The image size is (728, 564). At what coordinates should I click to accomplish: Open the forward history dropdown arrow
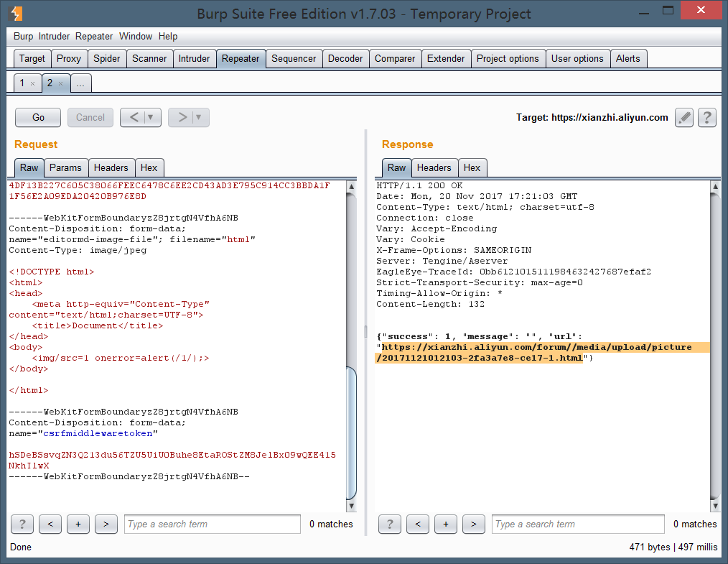tap(199, 118)
